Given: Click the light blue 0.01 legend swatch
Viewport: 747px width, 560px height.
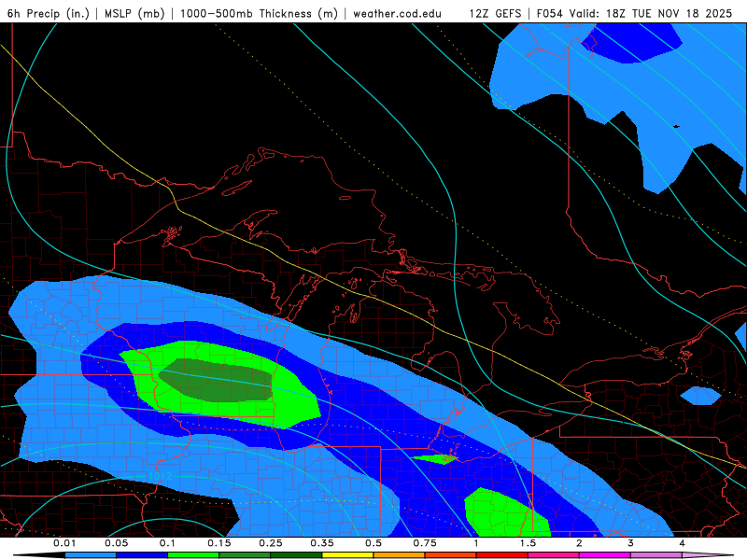Looking at the screenshot, I should coord(91,555).
